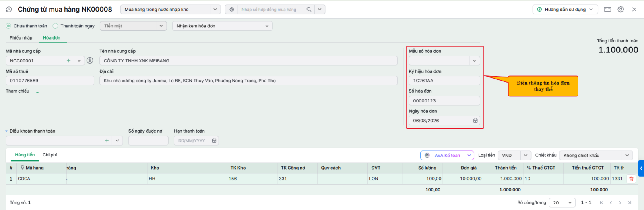Click the Mã số thuế field
The image size is (644, 210).
[x=50, y=81]
